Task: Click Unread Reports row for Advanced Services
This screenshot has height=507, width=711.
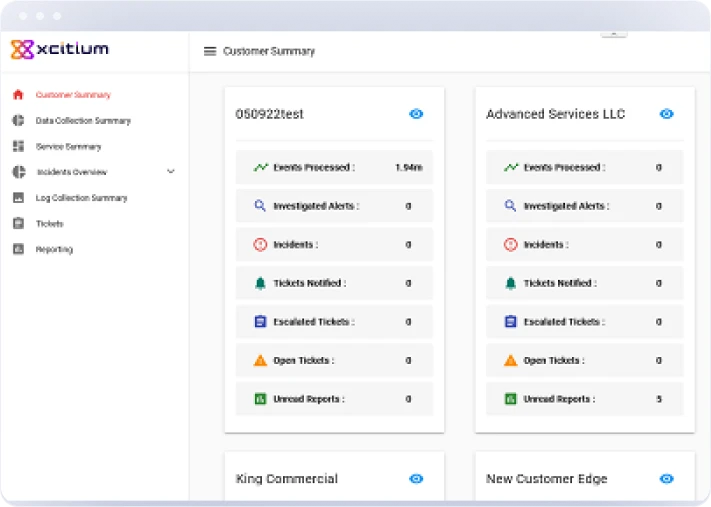Action: click(584, 399)
